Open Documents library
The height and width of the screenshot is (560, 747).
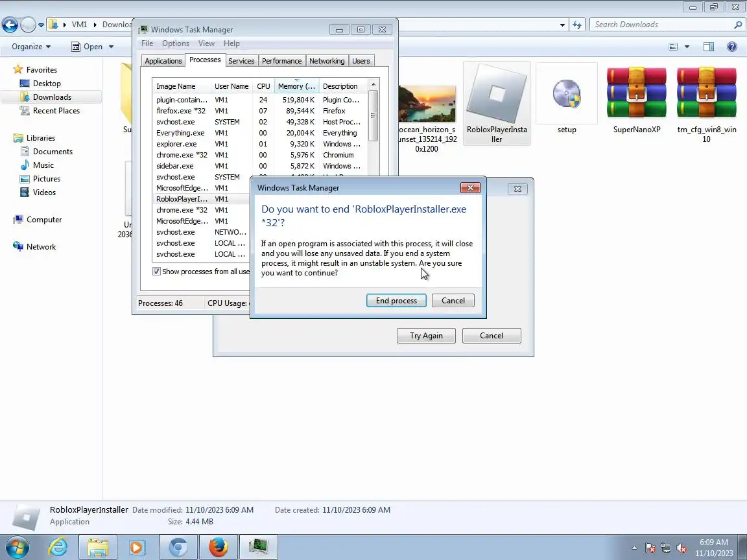tap(53, 152)
